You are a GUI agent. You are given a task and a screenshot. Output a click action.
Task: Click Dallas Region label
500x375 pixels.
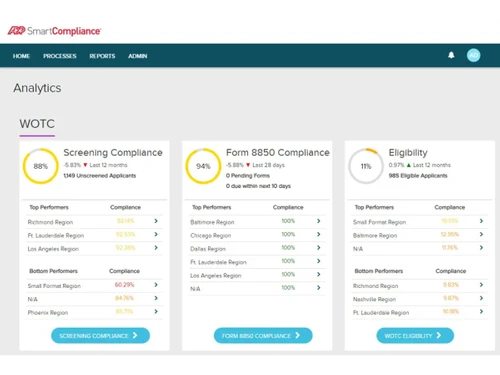tap(208, 249)
